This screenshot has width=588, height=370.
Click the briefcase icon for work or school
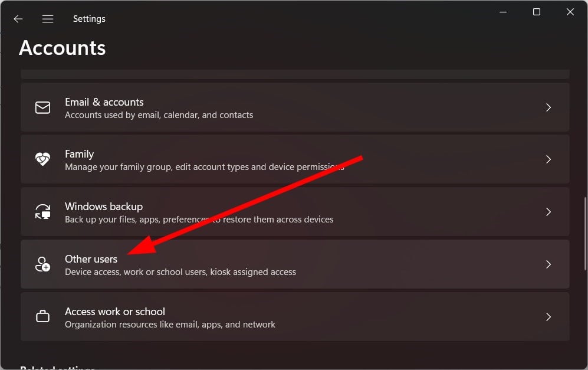tap(42, 317)
